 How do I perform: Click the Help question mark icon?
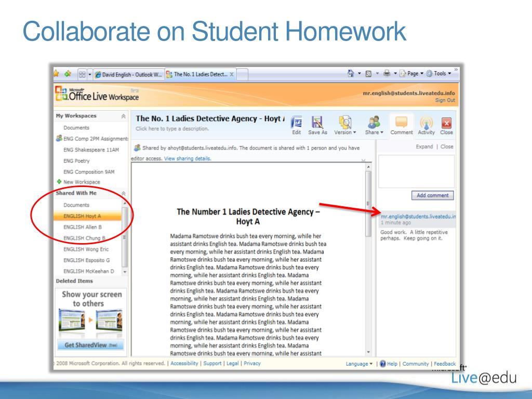[383, 364]
